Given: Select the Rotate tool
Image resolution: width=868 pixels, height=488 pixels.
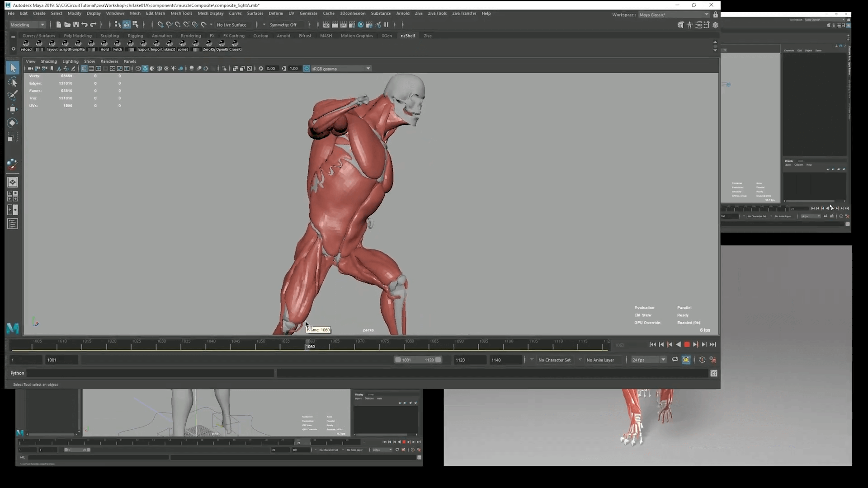Looking at the screenshot, I should (12, 122).
